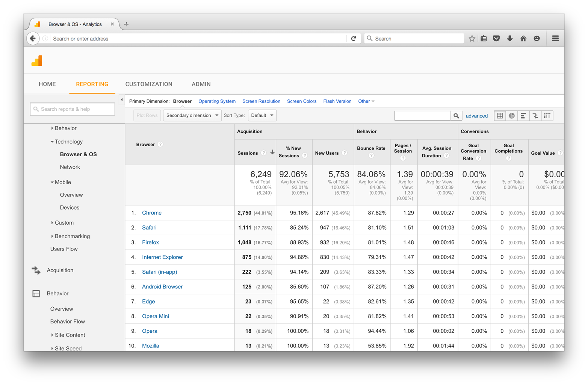Viewport: 588px width, 385px height.
Task: Switch to pie chart percentage view
Action: pos(512,116)
